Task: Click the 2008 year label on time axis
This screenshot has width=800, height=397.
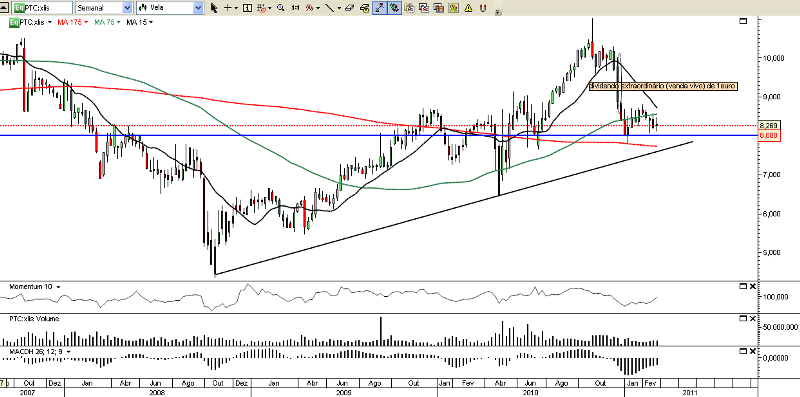Action: coord(157,392)
